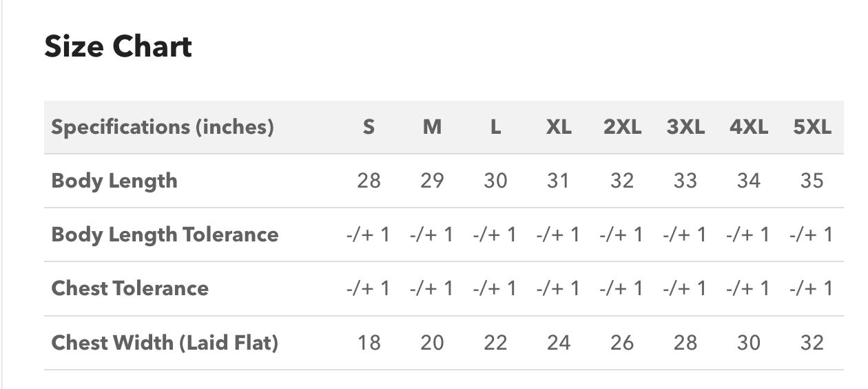868x389 pixels.
Task: Select the Body Length row label
Action: (114, 181)
